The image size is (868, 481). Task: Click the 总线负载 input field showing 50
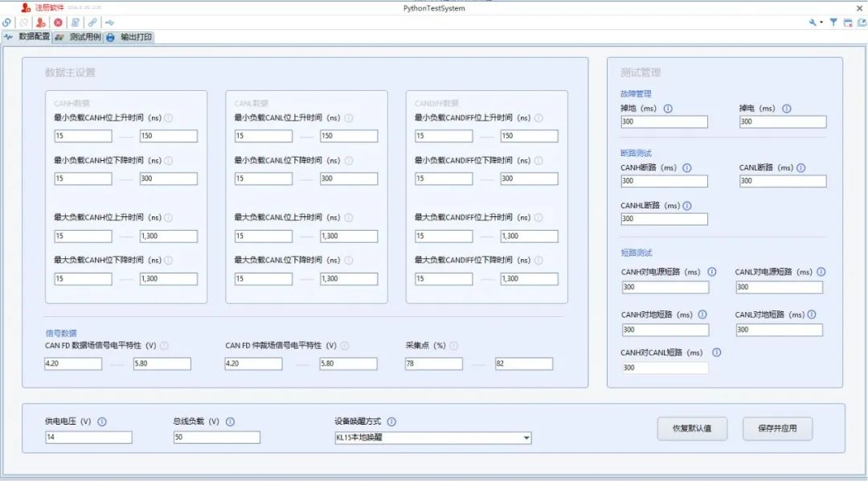(216, 438)
